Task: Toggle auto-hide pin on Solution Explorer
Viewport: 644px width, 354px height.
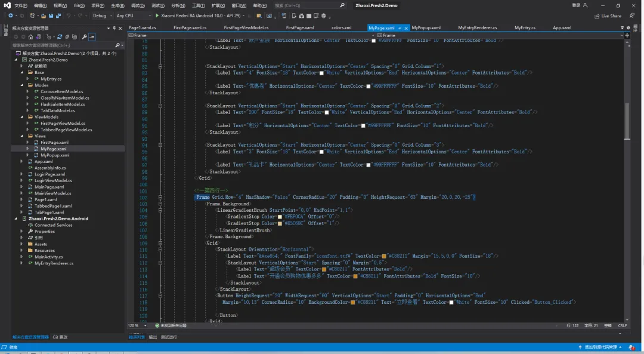Action: 114,28
